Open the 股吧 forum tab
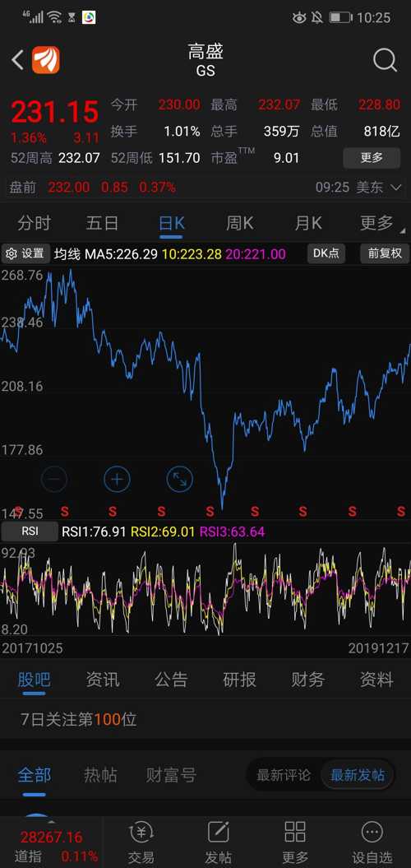411x868 pixels. point(34,680)
